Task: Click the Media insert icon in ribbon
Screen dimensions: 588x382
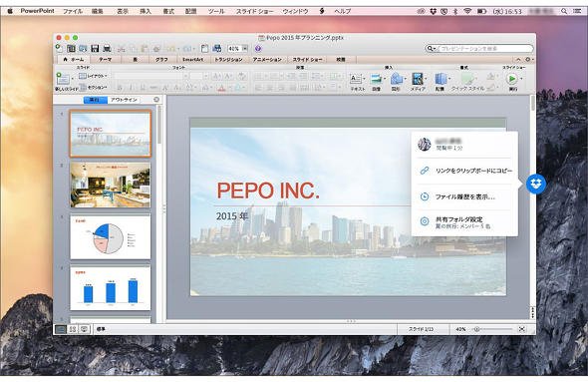Action: pos(417,79)
